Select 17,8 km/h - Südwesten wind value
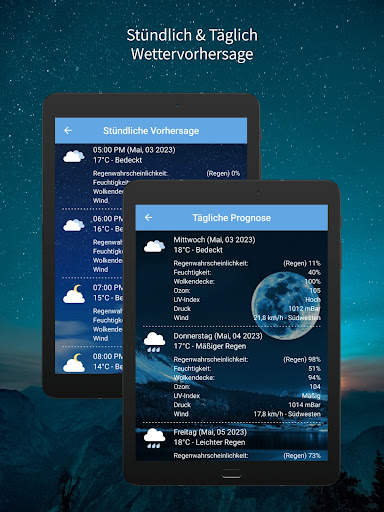 [x=287, y=414]
